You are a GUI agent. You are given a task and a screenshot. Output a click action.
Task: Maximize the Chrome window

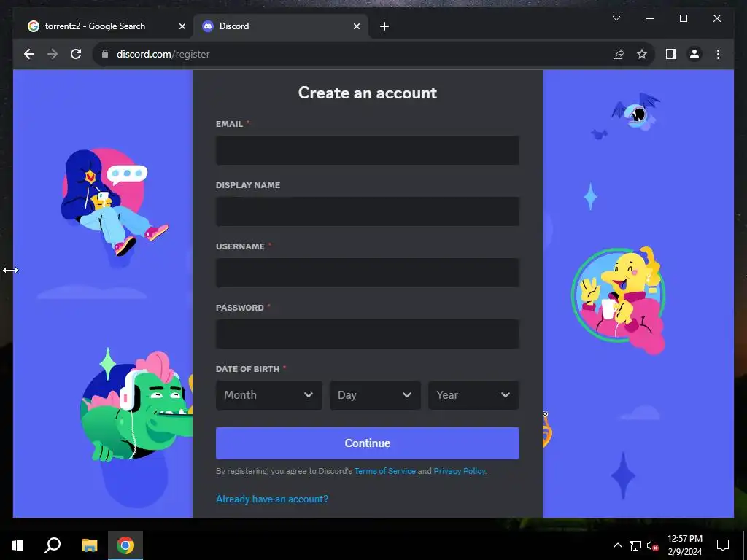coord(683,18)
